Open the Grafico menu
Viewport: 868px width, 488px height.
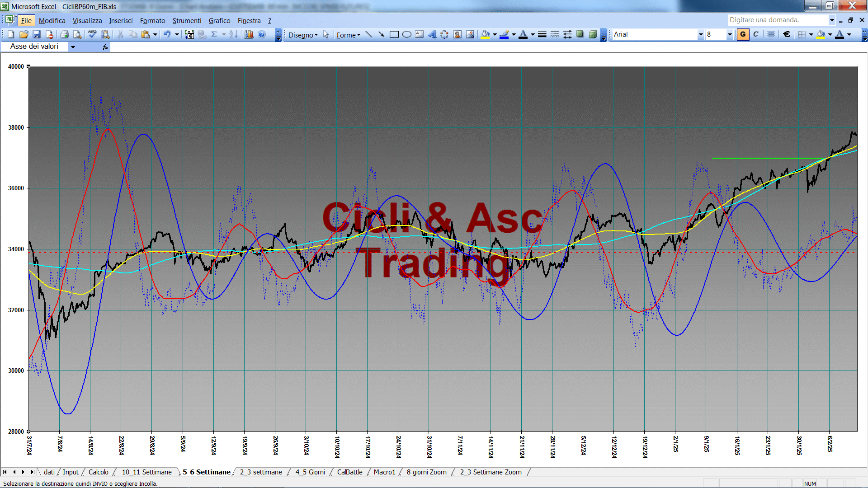(219, 21)
